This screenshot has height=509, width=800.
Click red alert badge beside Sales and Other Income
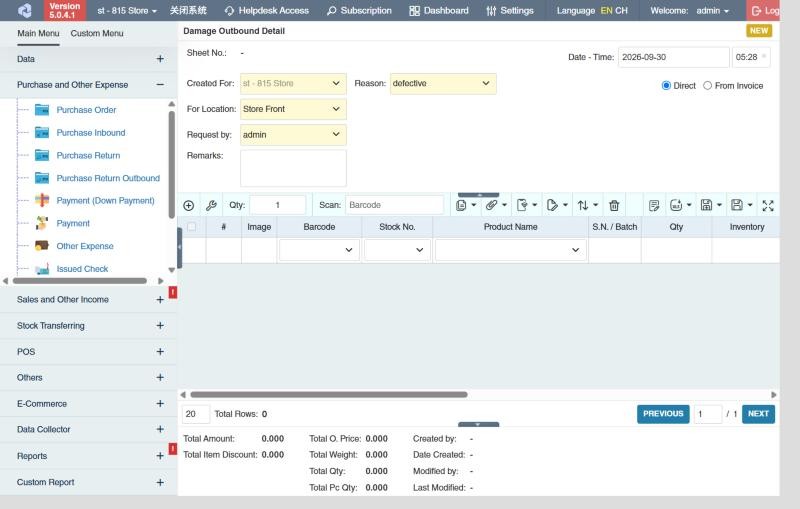click(x=173, y=292)
